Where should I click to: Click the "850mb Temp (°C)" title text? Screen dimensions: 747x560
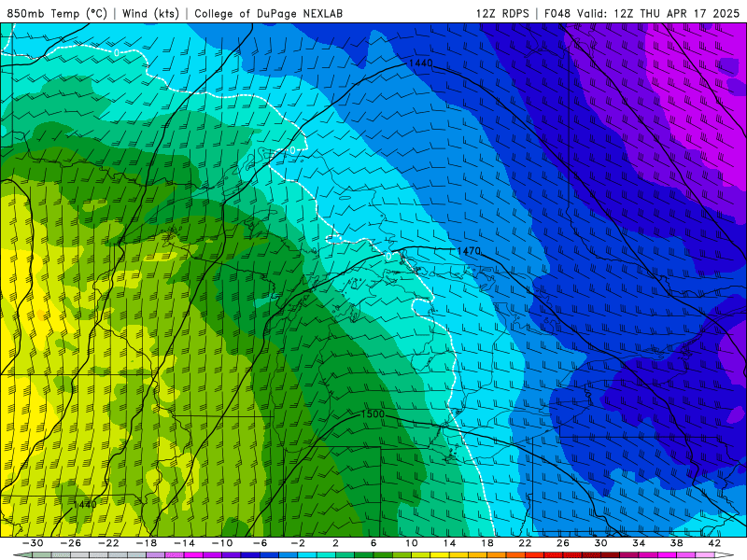(57, 13)
